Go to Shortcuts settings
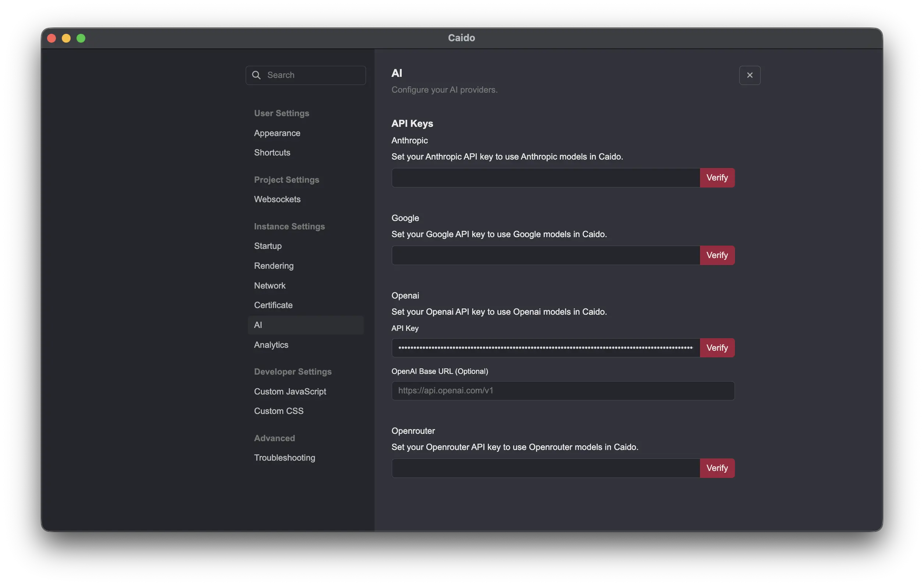This screenshot has height=586, width=924. click(x=272, y=153)
